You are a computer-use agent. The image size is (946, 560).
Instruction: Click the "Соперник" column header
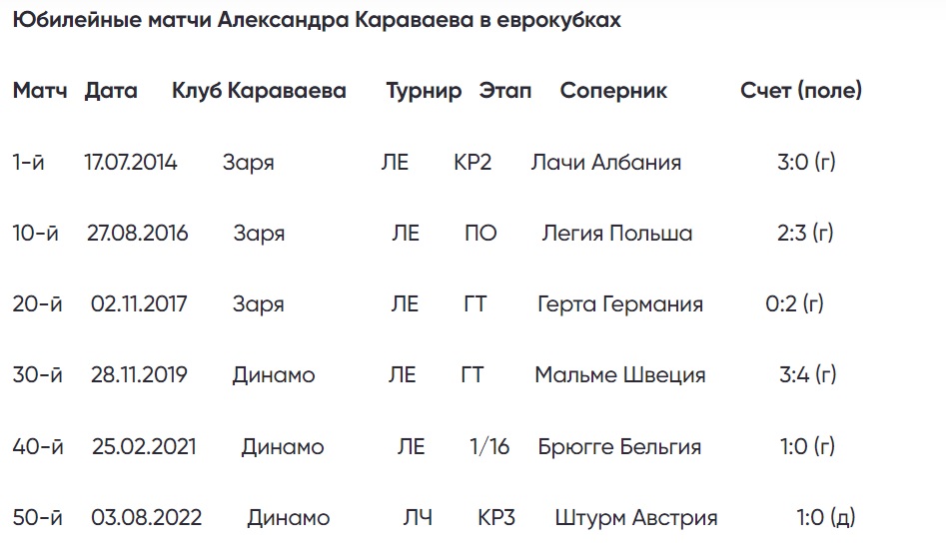click(613, 91)
